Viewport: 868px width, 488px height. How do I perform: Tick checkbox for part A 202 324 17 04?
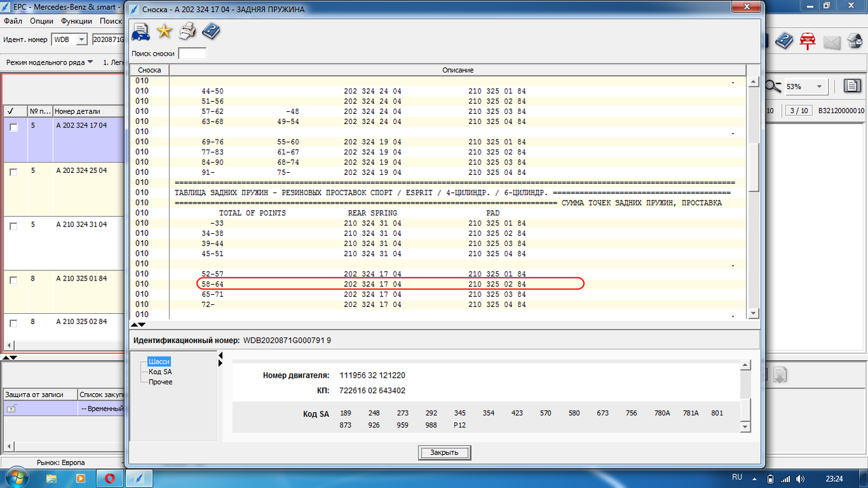tap(13, 127)
